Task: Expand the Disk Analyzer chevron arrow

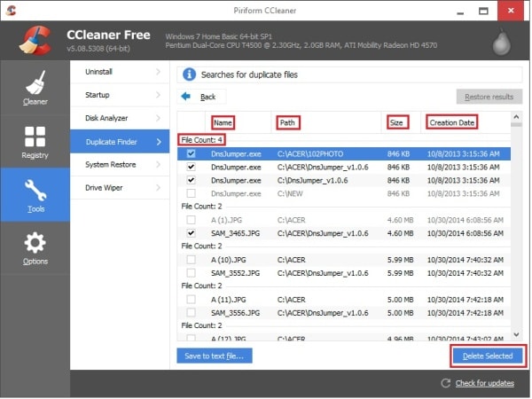Action: pos(158,118)
